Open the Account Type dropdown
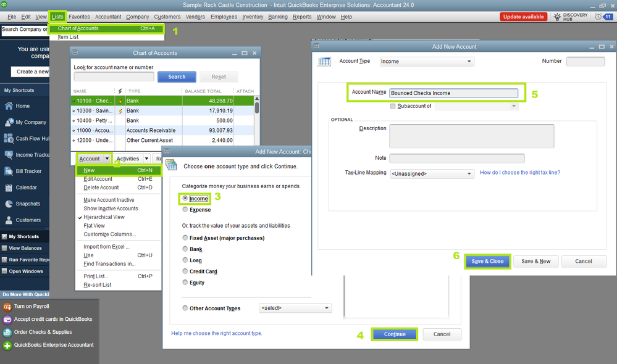Screen dimensions: 617x364 click(427, 61)
